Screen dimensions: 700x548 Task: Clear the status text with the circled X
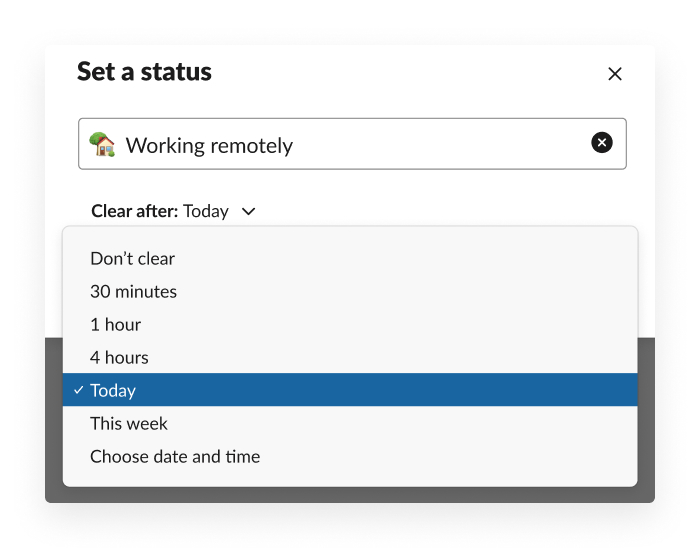(x=602, y=143)
